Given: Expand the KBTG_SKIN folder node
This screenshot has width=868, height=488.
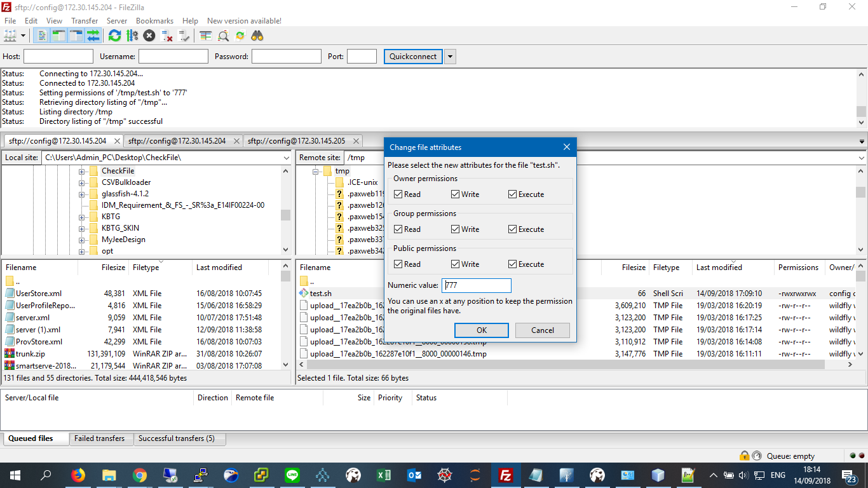Looking at the screenshot, I should point(81,229).
